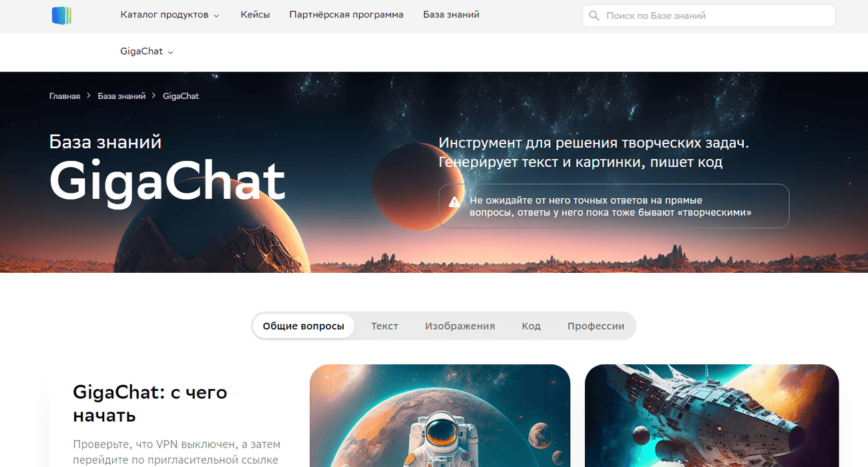Open the astronaut image card
Image resolution: width=868 pixels, height=467 pixels.
pos(440,416)
